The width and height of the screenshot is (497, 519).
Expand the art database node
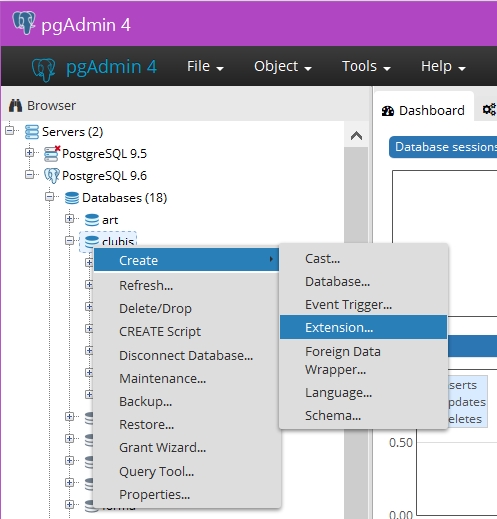click(69, 219)
